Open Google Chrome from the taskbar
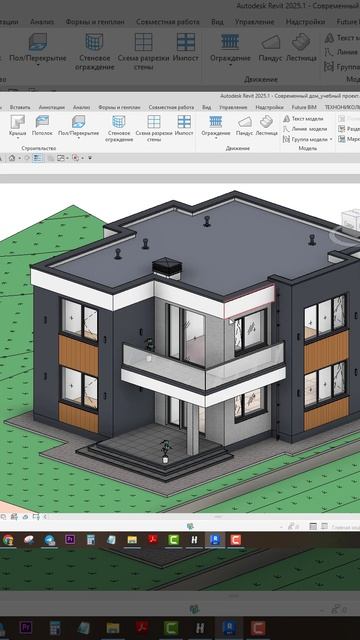Image resolution: width=360 pixels, height=640 pixels. click(x=7, y=540)
